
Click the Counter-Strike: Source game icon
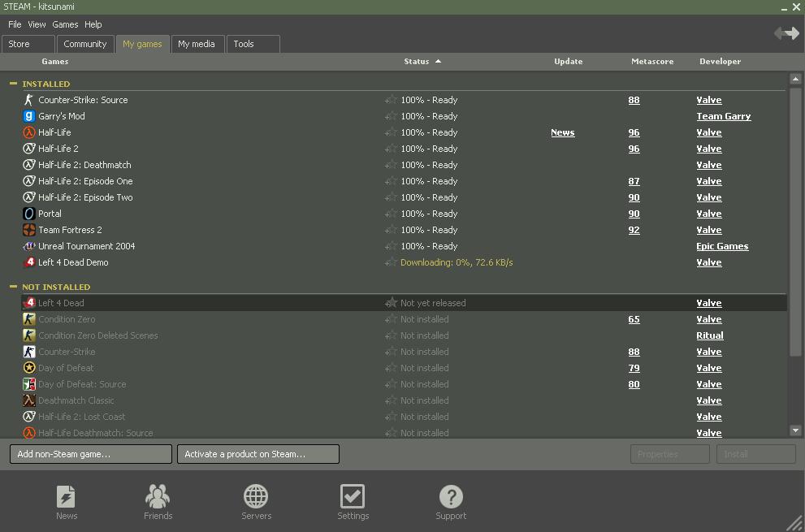pyautogui.click(x=29, y=100)
